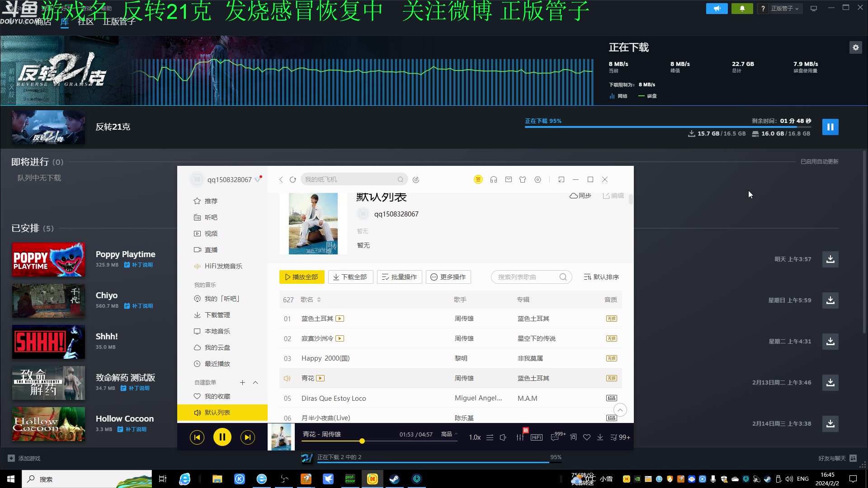868x488 pixels.
Task: Toggle desktop lyrics 词 button
Action: click(573, 437)
